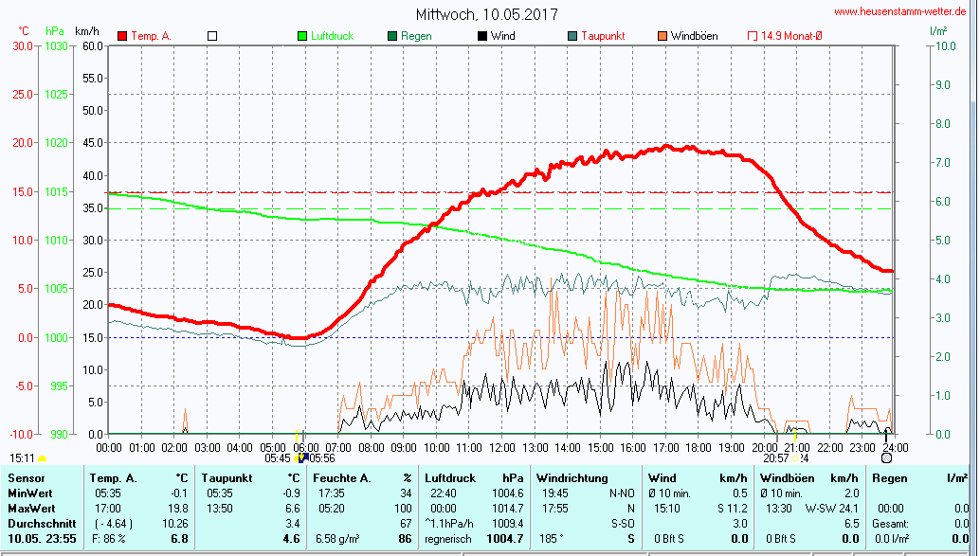Click the orange Windböen legend square

pyautogui.click(x=662, y=36)
